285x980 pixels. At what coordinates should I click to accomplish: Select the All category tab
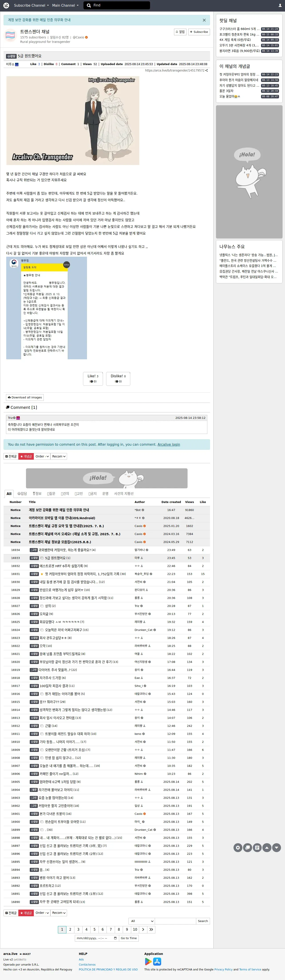click(9, 493)
